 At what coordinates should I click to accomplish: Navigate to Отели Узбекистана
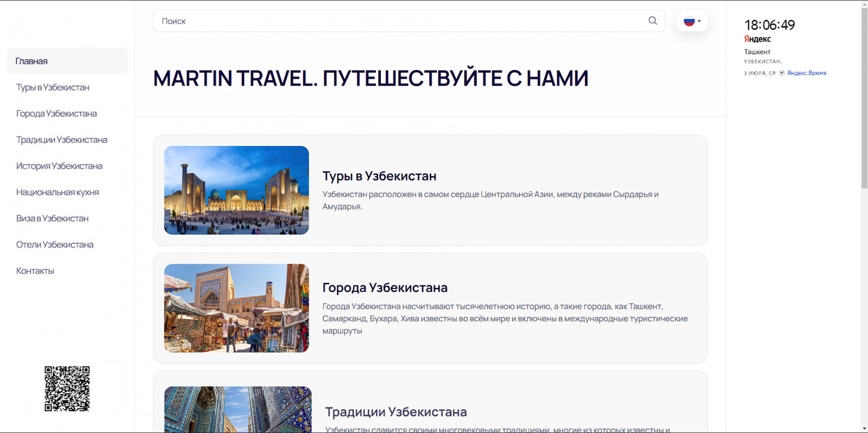pyautogui.click(x=55, y=245)
